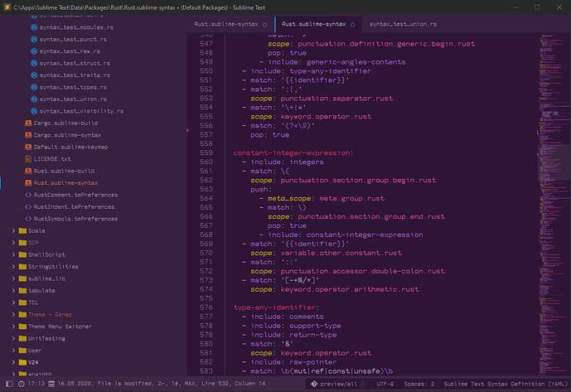Viewport: 571px width, 392px height.
Task: Click the badge next to preview/all
Action: pos(363,384)
